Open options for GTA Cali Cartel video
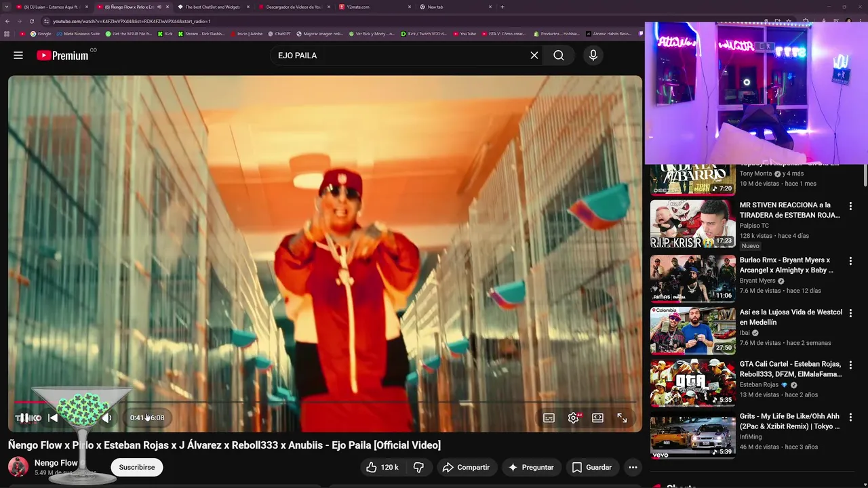The height and width of the screenshot is (488, 868). [x=850, y=365]
